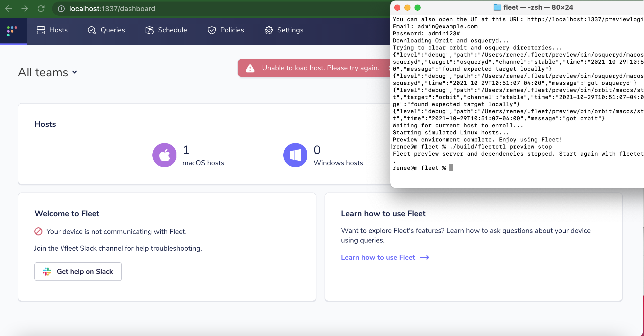
Task: Click the arrow beside Learn how to use Fleet
Action: coord(425,257)
